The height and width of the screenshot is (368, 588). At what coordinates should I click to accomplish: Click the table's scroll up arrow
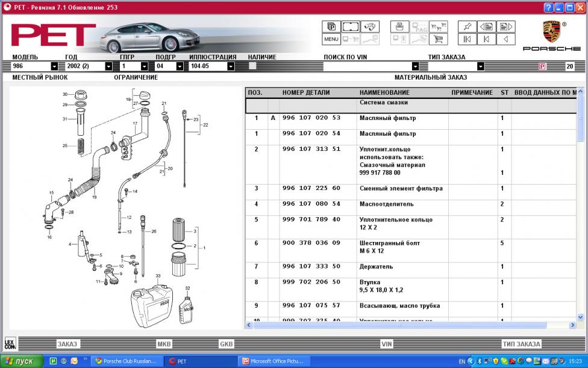[580, 91]
